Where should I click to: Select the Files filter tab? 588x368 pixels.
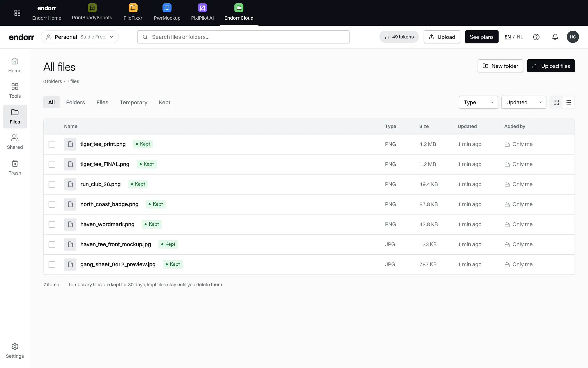click(x=102, y=102)
